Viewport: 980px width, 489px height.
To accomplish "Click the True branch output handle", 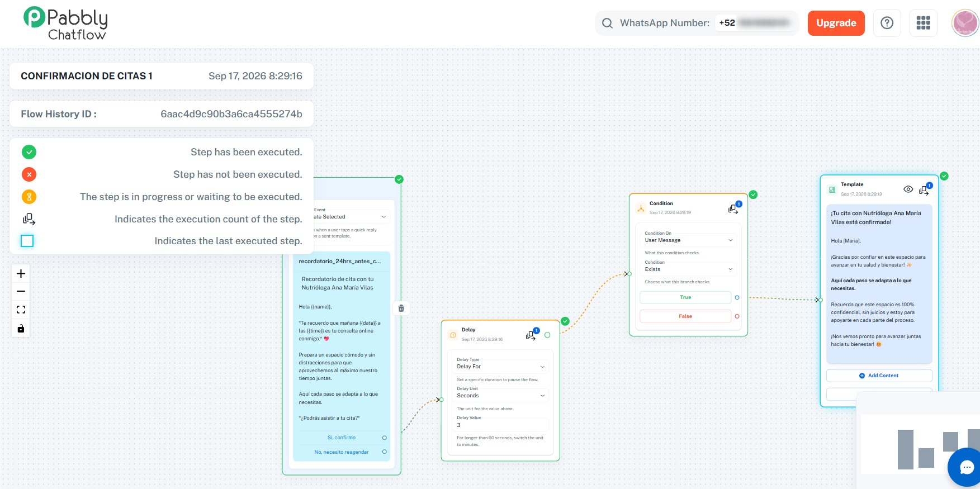I will pos(737,297).
